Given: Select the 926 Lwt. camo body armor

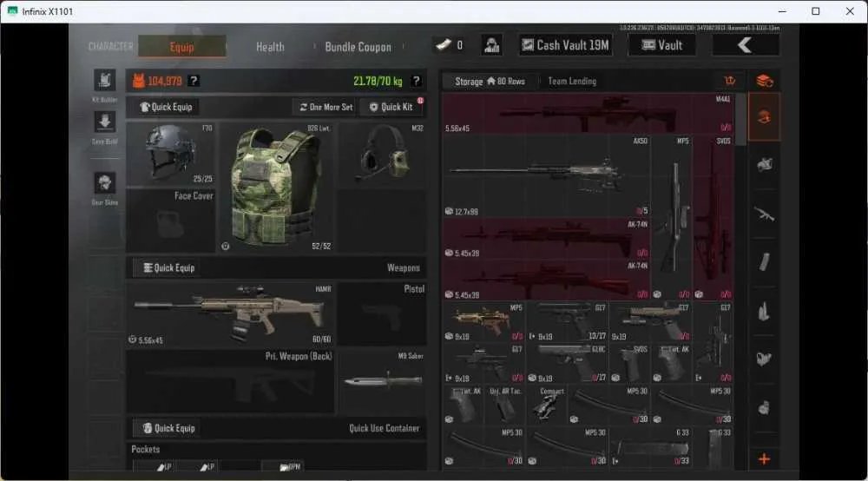Looking at the screenshot, I should pos(277,187).
